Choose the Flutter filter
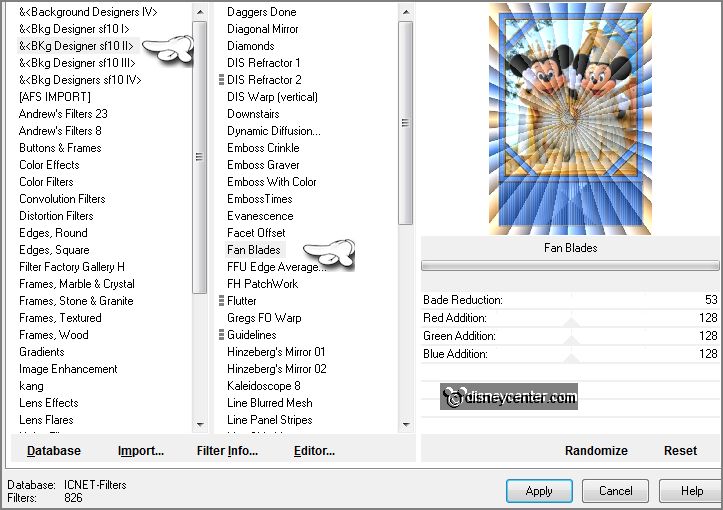This screenshot has height=510, width=723. [x=242, y=301]
